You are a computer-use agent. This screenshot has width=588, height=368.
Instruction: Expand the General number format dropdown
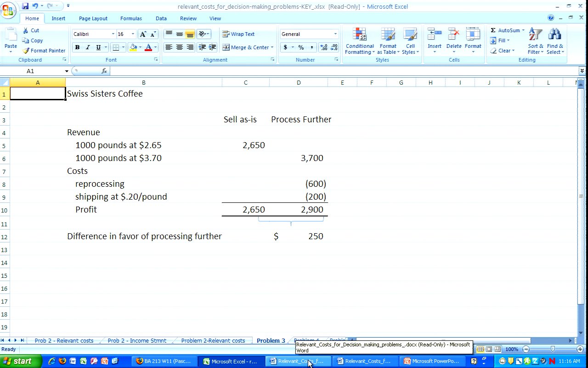[335, 34]
